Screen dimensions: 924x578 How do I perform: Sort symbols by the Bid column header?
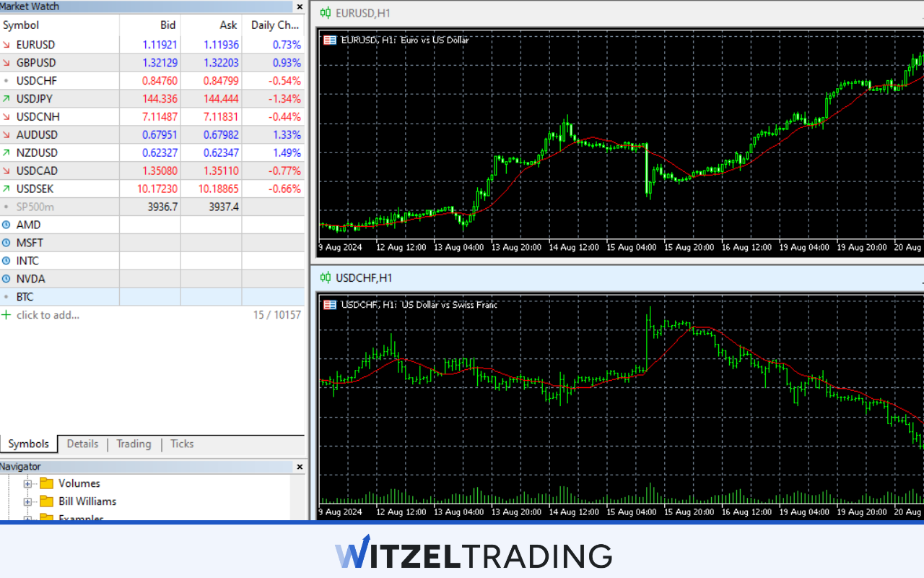pyautogui.click(x=167, y=25)
